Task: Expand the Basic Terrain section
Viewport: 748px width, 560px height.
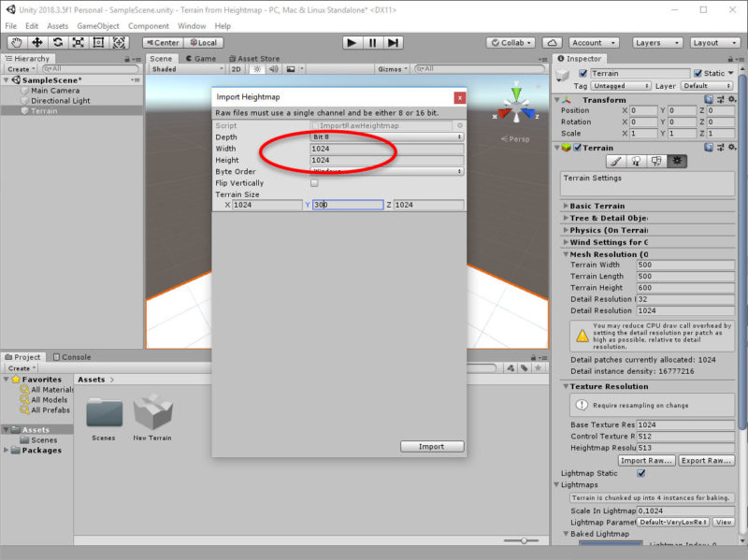Action: 566,206
